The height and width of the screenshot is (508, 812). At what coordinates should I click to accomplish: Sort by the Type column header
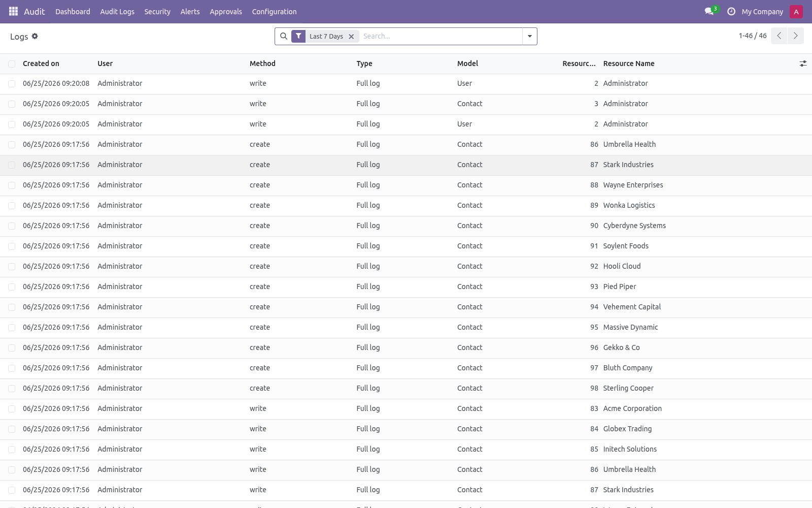pos(364,63)
